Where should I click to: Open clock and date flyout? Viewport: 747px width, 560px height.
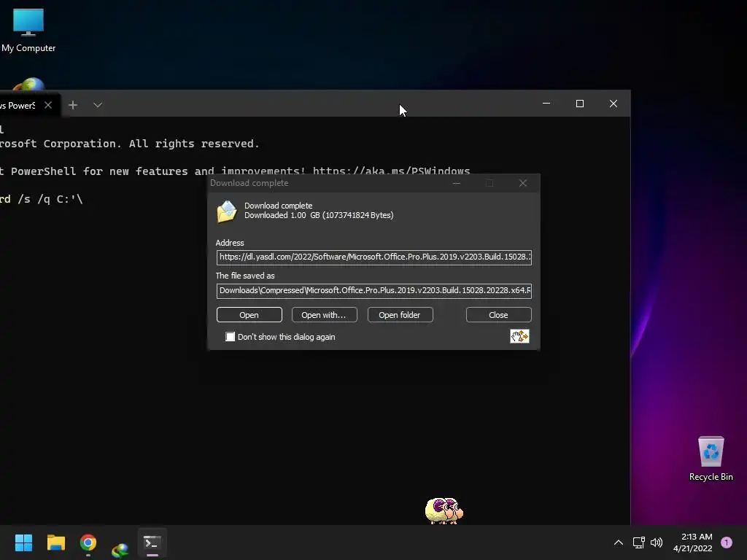(693, 542)
